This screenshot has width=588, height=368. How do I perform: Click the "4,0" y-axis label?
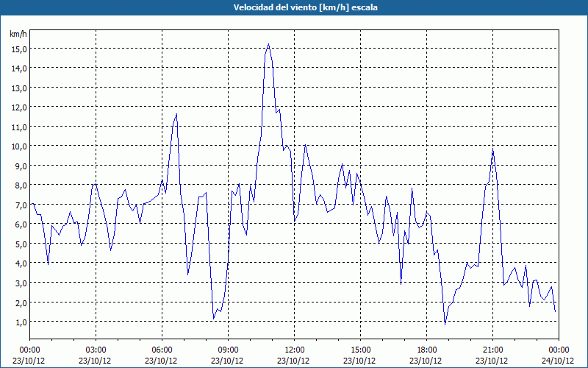click(x=21, y=263)
